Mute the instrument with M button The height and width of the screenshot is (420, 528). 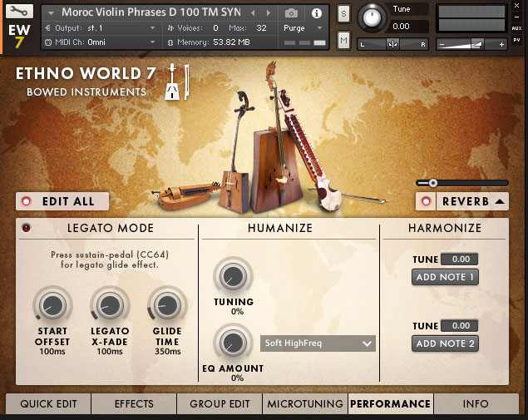[x=343, y=40]
